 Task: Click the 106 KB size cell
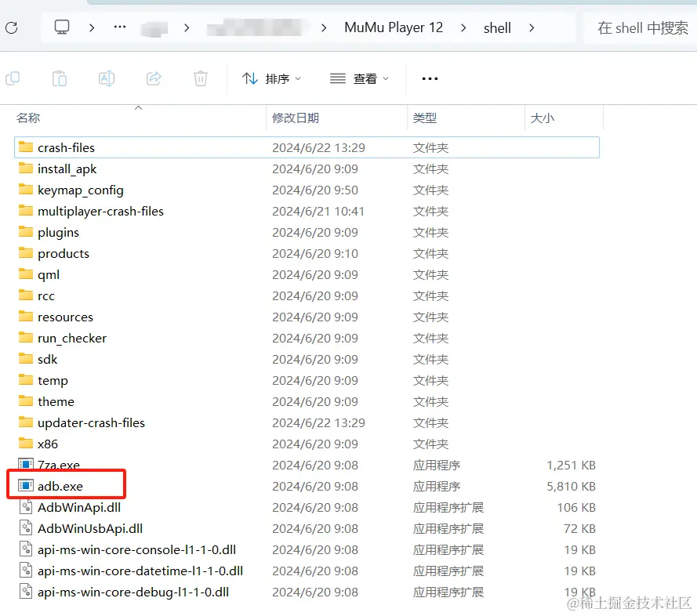576,507
